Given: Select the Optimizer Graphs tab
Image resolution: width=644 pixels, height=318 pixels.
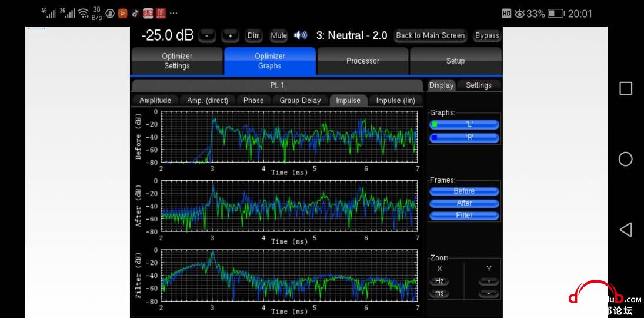Looking at the screenshot, I should [x=270, y=61].
